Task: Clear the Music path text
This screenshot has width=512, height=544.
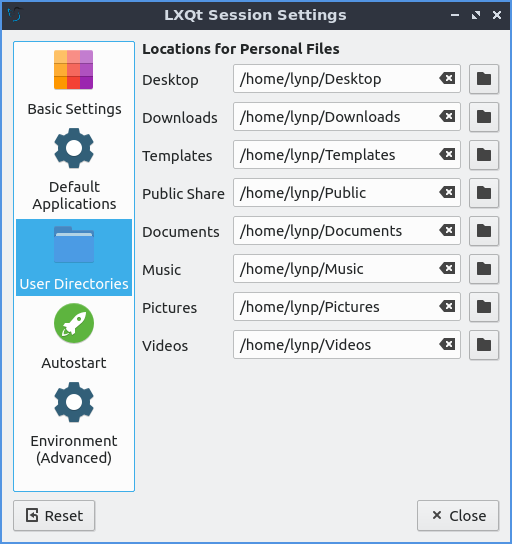Action: coord(447,268)
